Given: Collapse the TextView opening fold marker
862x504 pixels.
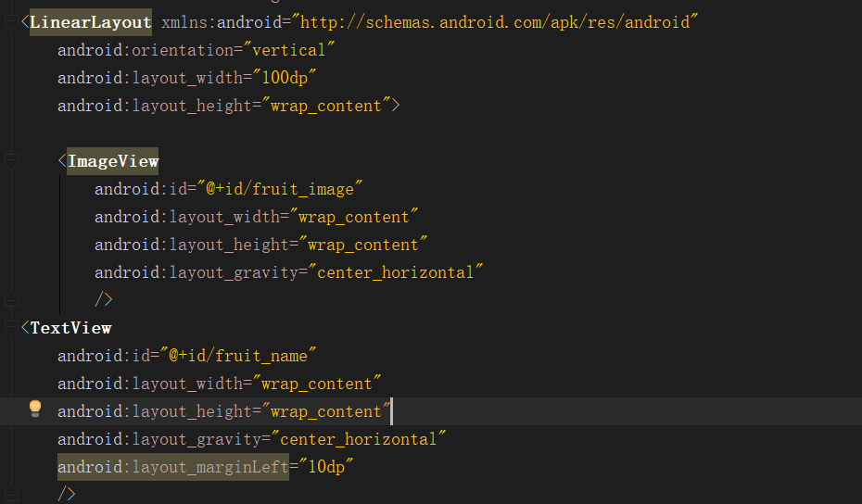Looking at the screenshot, I should click(x=11, y=328).
